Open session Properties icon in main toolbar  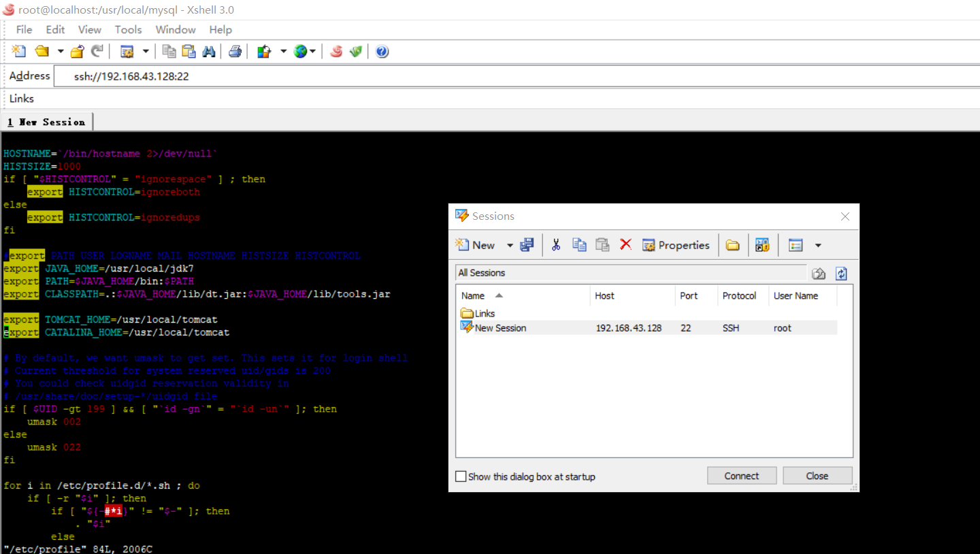tap(127, 51)
